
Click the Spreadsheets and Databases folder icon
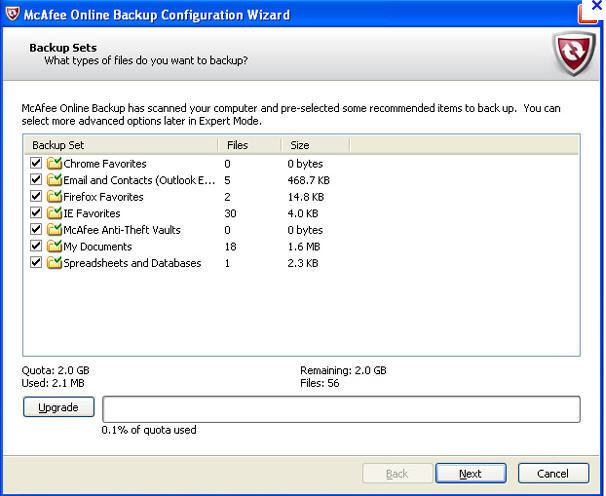pyautogui.click(x=54, y=263)
